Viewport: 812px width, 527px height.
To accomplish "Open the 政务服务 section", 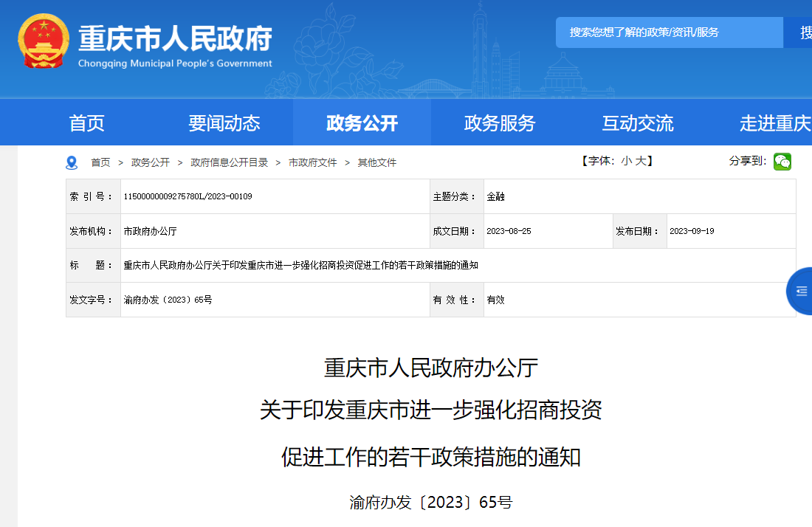I will pos(500,124).
